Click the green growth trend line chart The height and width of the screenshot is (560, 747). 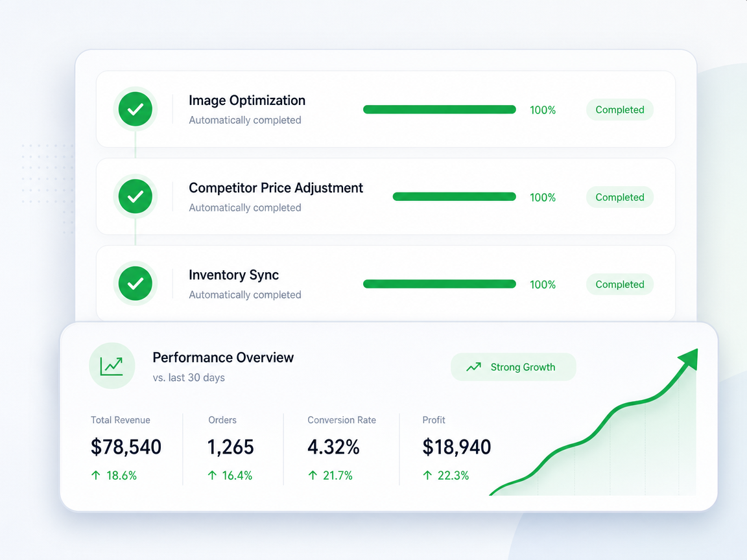(x=594, y=422)
